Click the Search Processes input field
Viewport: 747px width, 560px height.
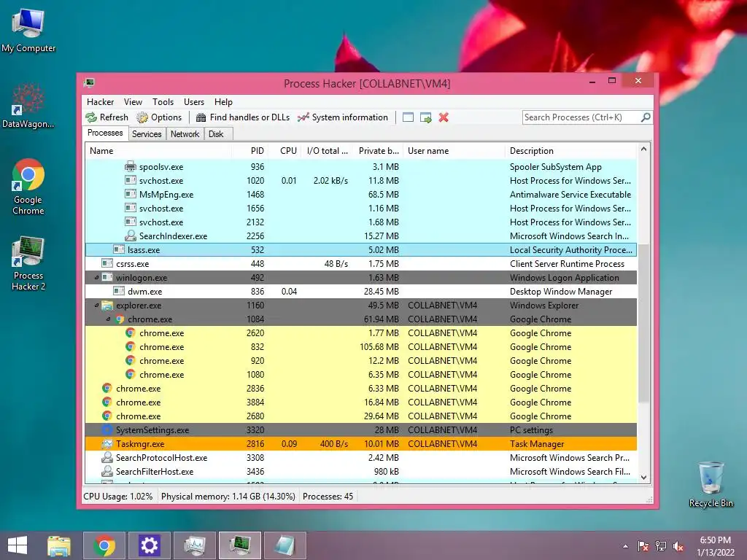(x=581, y=117)
